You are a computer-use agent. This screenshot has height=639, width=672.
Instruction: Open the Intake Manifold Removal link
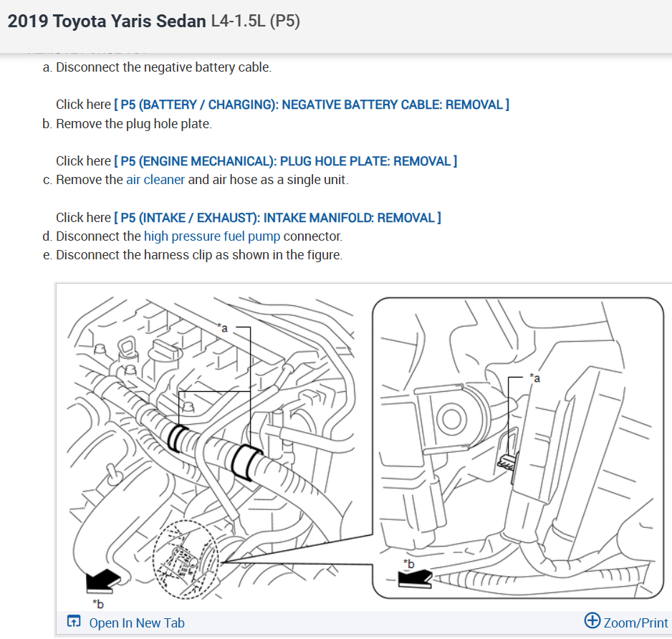tap(277, 218)
